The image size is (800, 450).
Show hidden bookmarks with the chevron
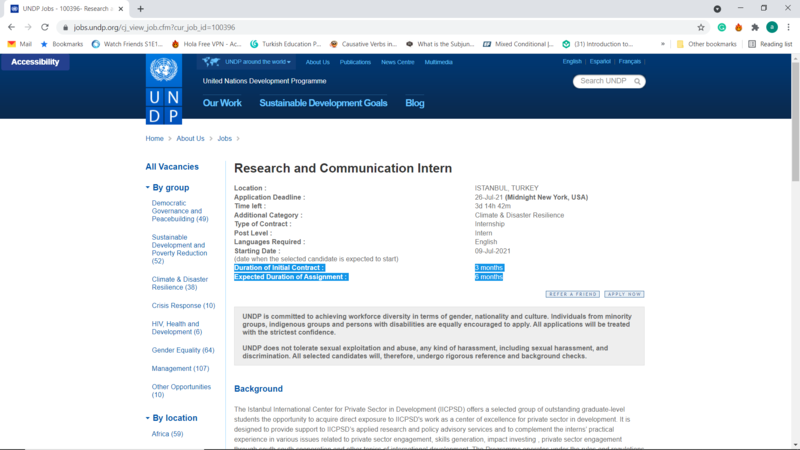pos(663,44)
